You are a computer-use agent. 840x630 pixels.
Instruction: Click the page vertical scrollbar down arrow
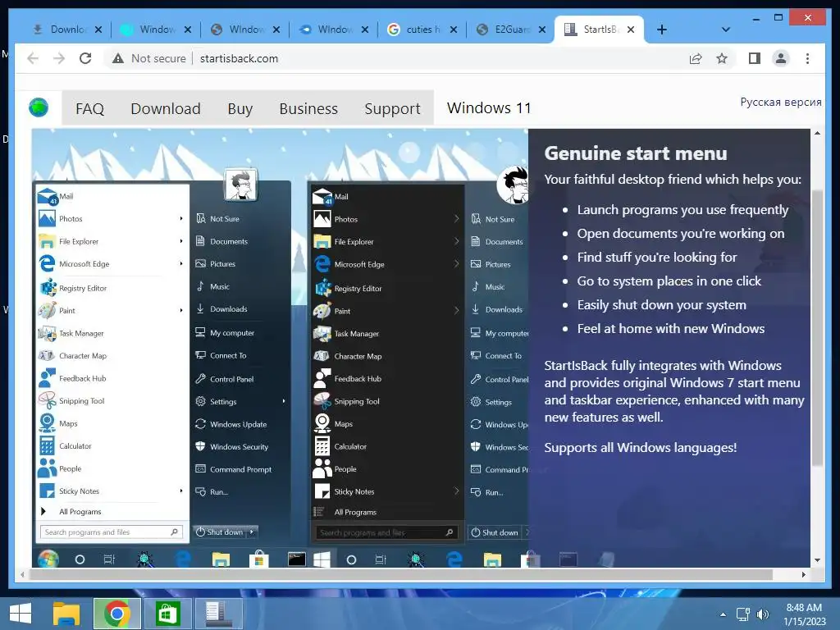(818, 560)
